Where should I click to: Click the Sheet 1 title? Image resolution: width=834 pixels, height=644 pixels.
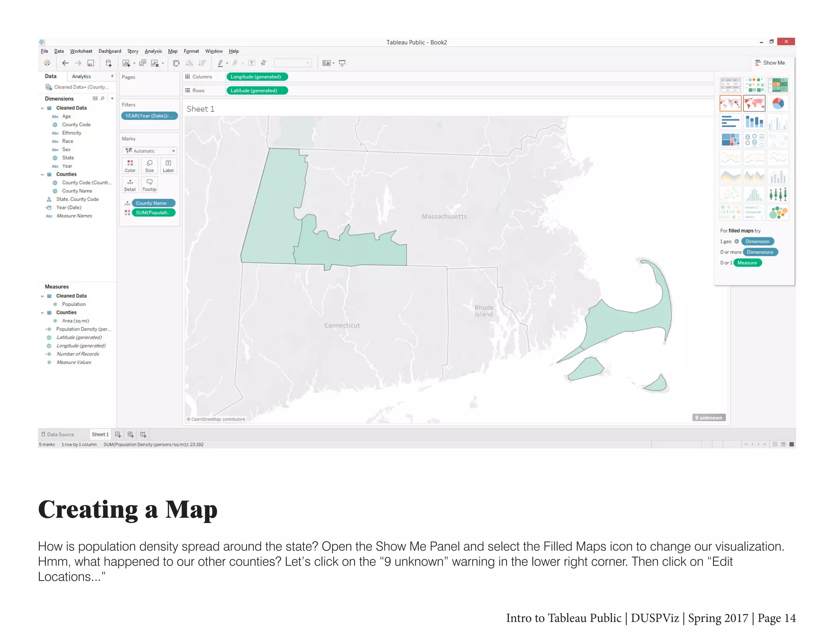click(x=200, y=109)
